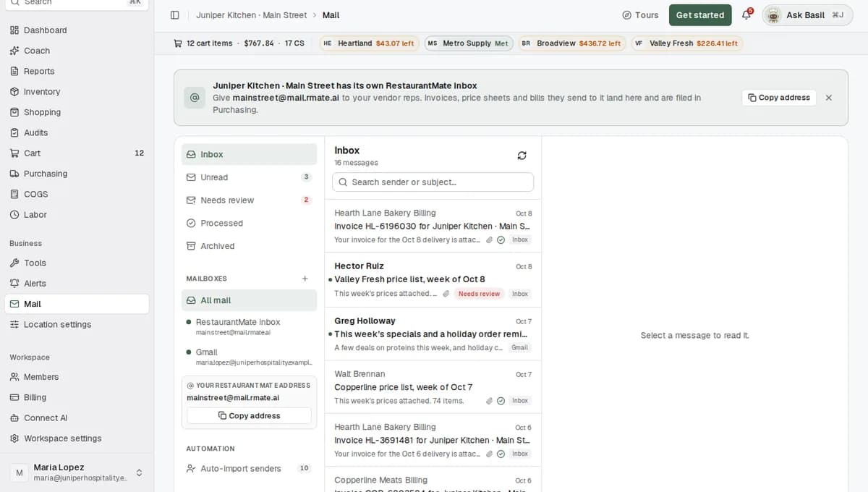Open Location settings
The width and height of the screenshot is (868, 492).
click(77, 324)
